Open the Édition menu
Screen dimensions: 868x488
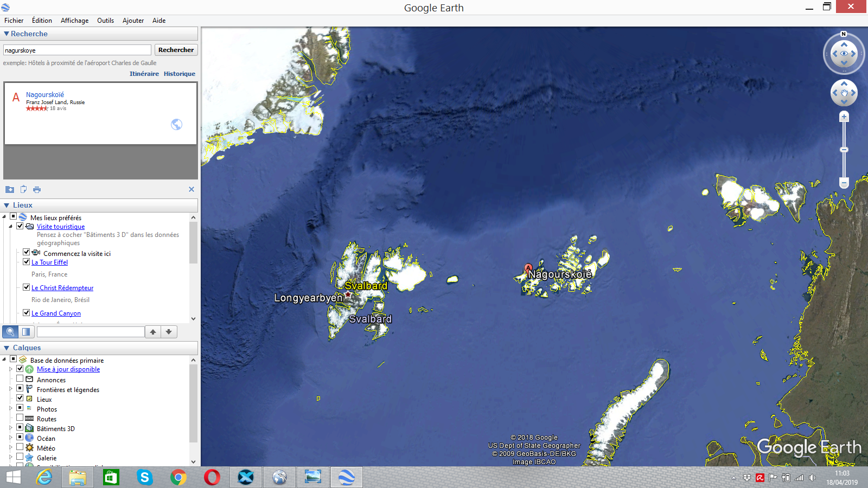point(42,21)
